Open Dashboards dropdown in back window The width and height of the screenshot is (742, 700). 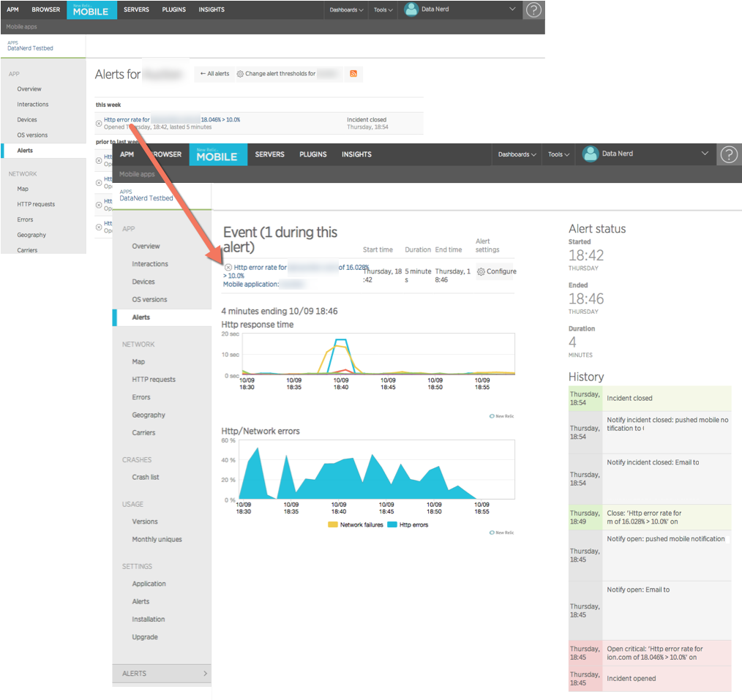pos(346,10)
